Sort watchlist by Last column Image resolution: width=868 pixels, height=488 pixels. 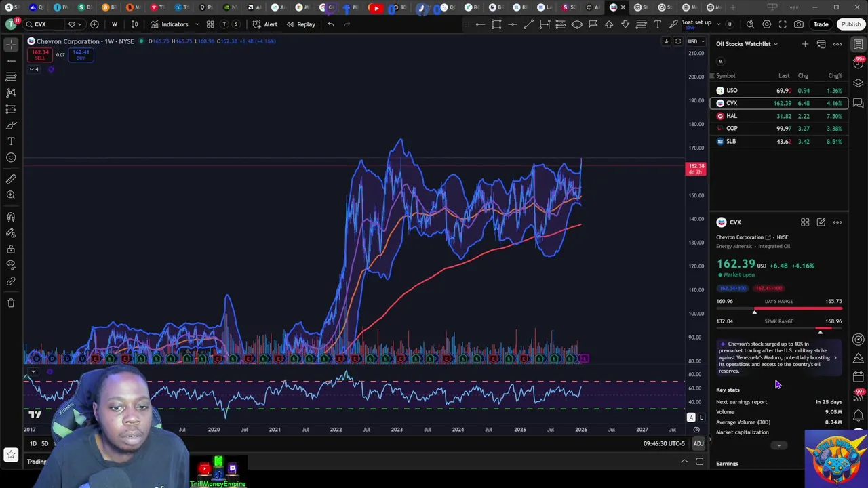coord(784,76)
